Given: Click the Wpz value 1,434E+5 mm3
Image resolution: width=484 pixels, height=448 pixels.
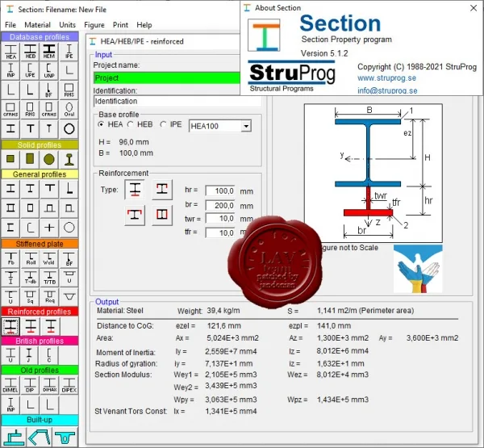Looking at the screenshot, I should tap(343, 400).
